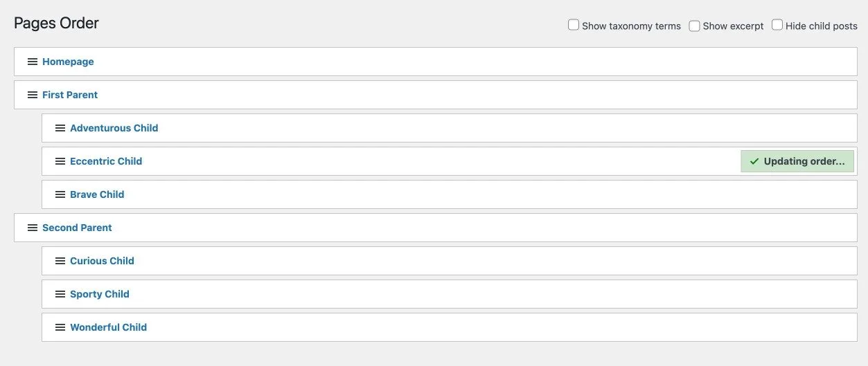Click the drag handle beside Second Parent

pos(32,228)
